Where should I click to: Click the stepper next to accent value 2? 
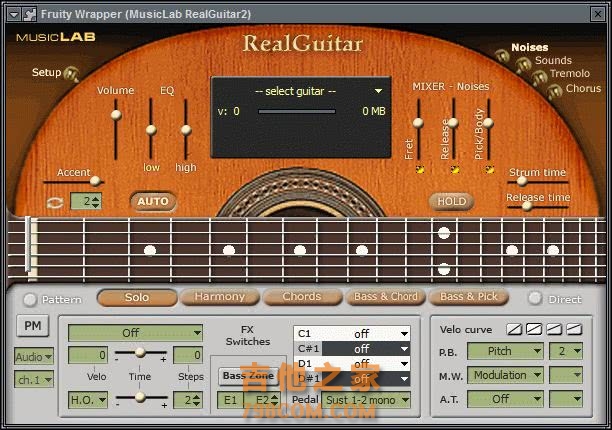tap(96, 201)
